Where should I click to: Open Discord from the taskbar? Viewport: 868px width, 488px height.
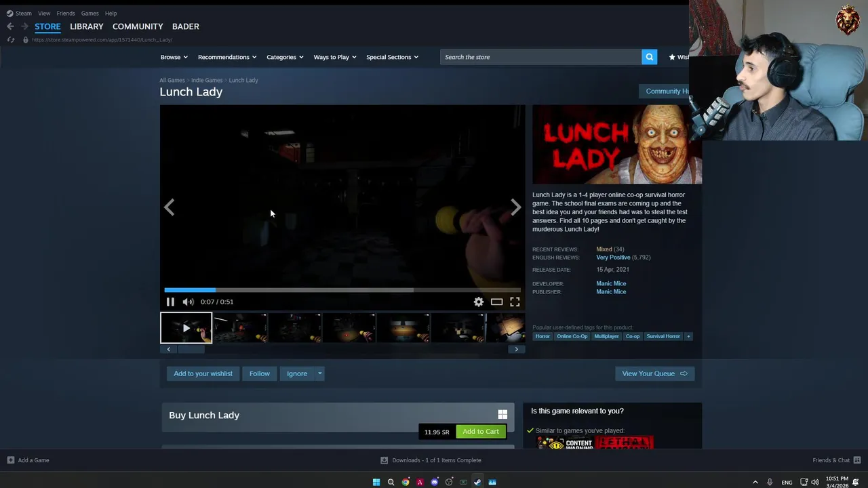[435, 482]
